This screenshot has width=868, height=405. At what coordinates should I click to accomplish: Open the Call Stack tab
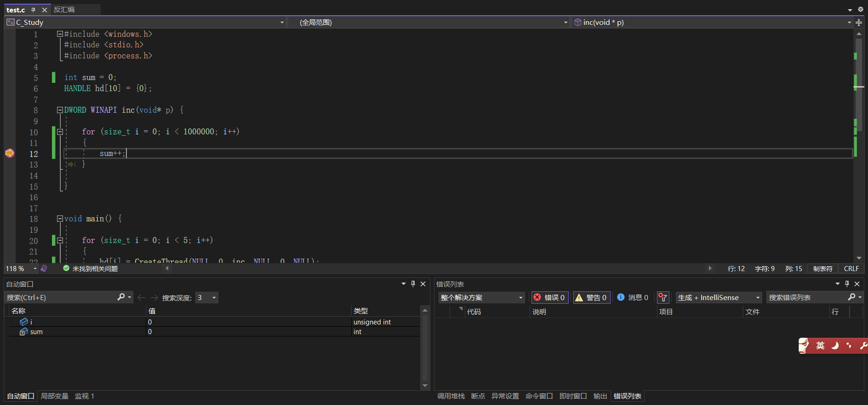pyautogui.click(x=451, y=396)
